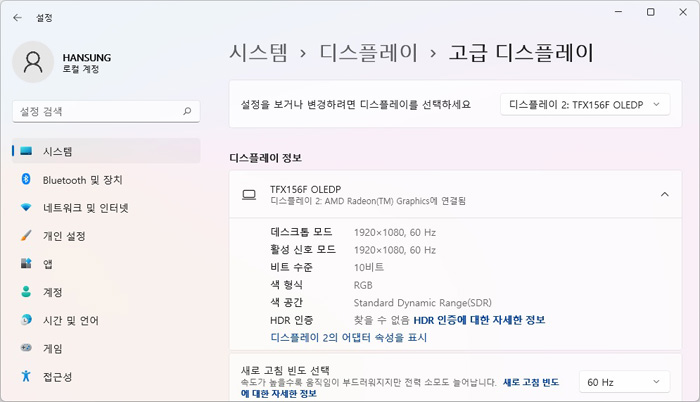Open the 60 Hz refresh rate dropdown
The width and height of the screenshot is (700, 402).
624,382
